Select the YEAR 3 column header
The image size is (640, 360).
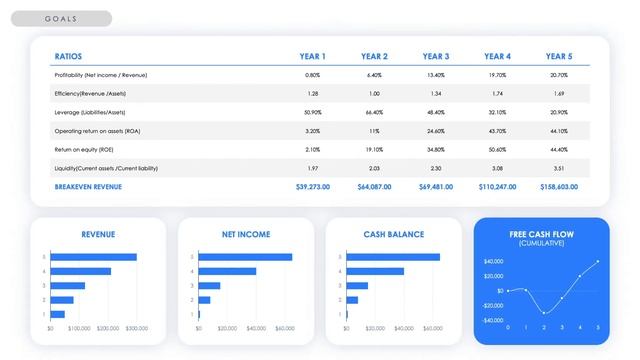436,56
